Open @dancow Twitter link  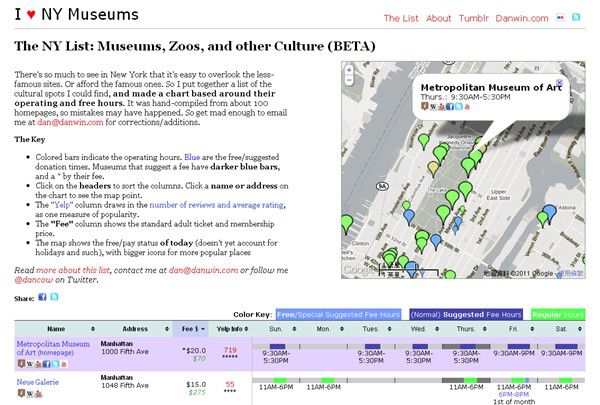34,280
